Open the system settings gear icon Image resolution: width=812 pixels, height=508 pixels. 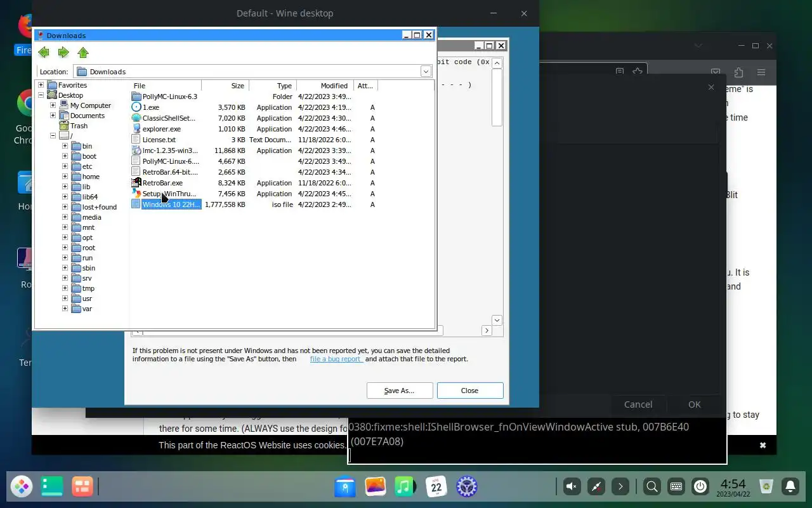pyautogui.click(x=467, y=487)
